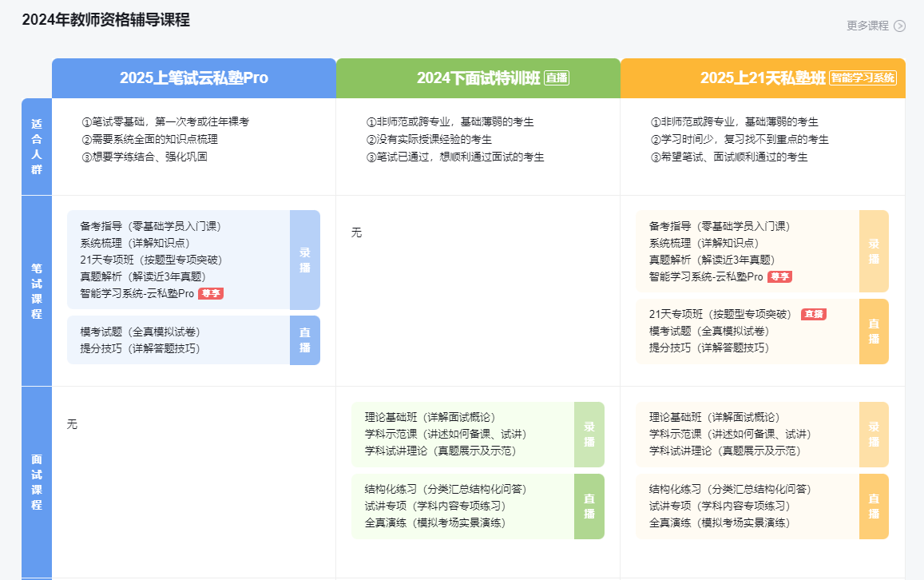Click the 直播 badge in the green 面试特训班 header
Viewport: 924px width, 580px height.
(x=557, y=78)
